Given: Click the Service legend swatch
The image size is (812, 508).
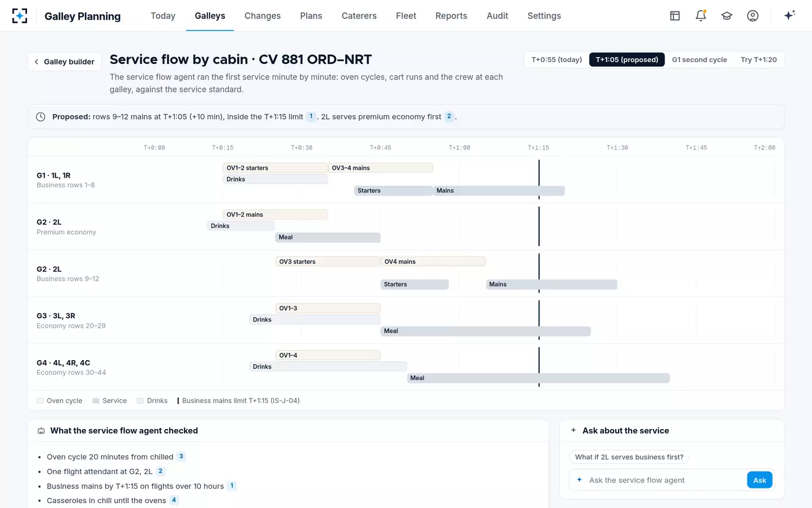Looking at the screenshot, I should click(x=96, y=401).
